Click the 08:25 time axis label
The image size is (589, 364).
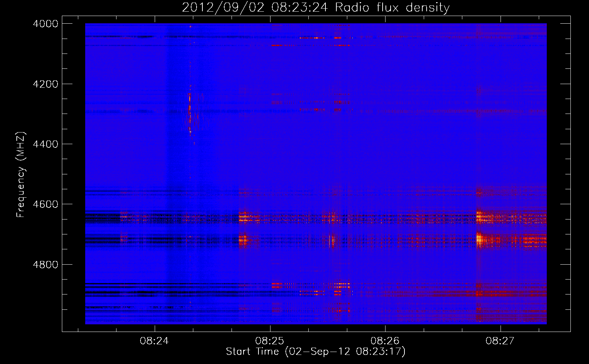pos(270,341)
